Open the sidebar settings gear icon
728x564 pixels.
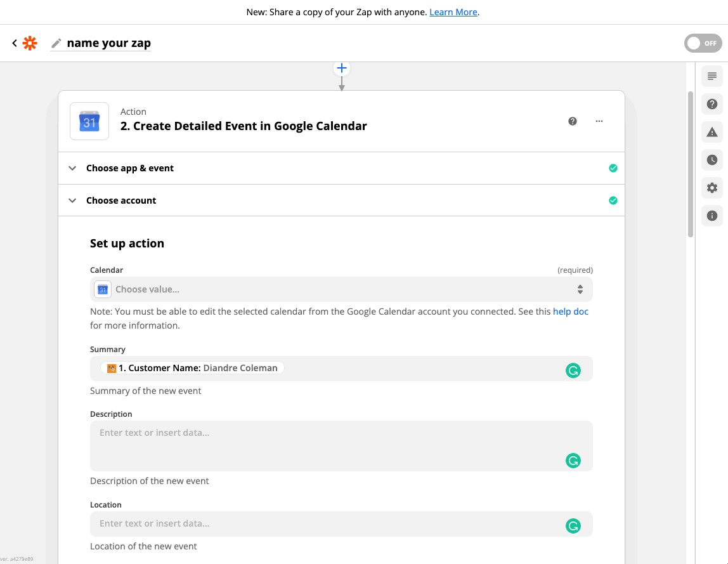coord(712,188)
